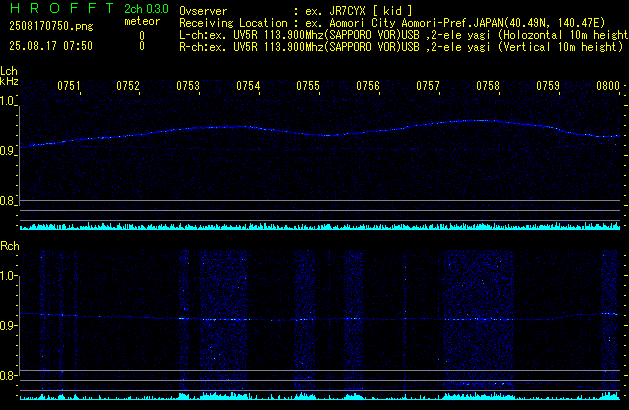Screen dimensions: 629x410
Task: Click the 0758 time marker
Action: pyautogui.click(x=488, y=86)
